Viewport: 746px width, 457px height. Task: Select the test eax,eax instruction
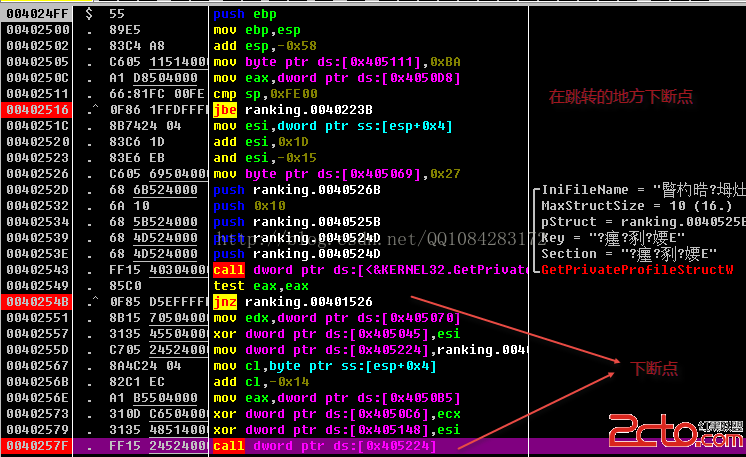coord(257,285)
